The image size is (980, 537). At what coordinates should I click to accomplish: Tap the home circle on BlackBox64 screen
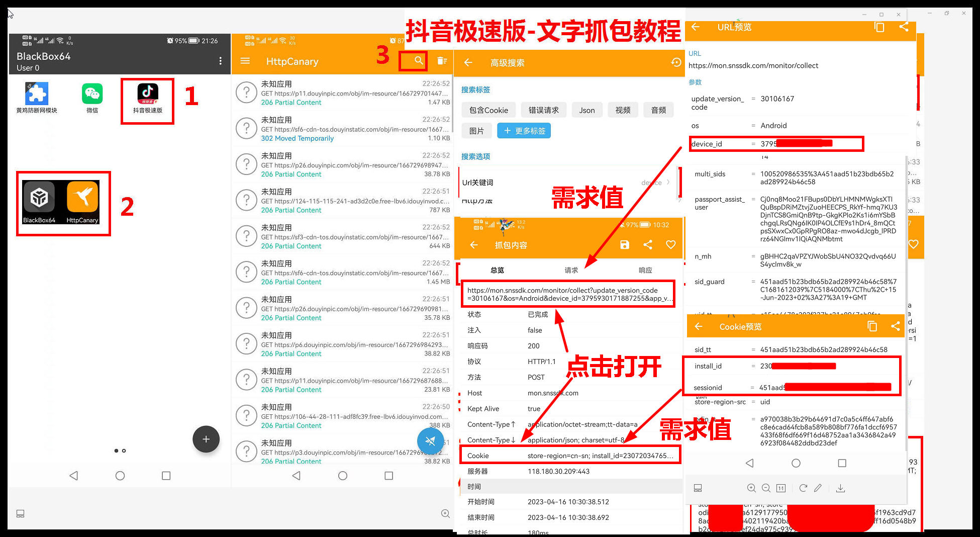[x=120, y=475]
